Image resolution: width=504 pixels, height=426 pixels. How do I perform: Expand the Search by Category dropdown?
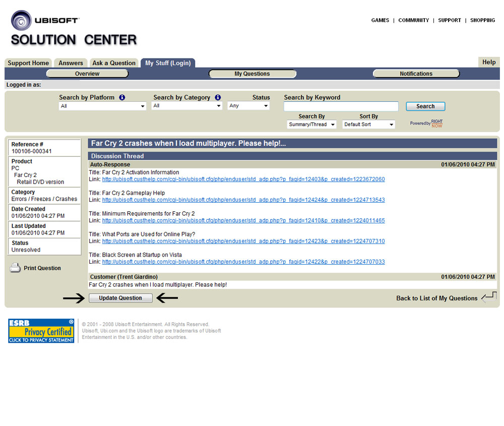[x=187, y=105]
